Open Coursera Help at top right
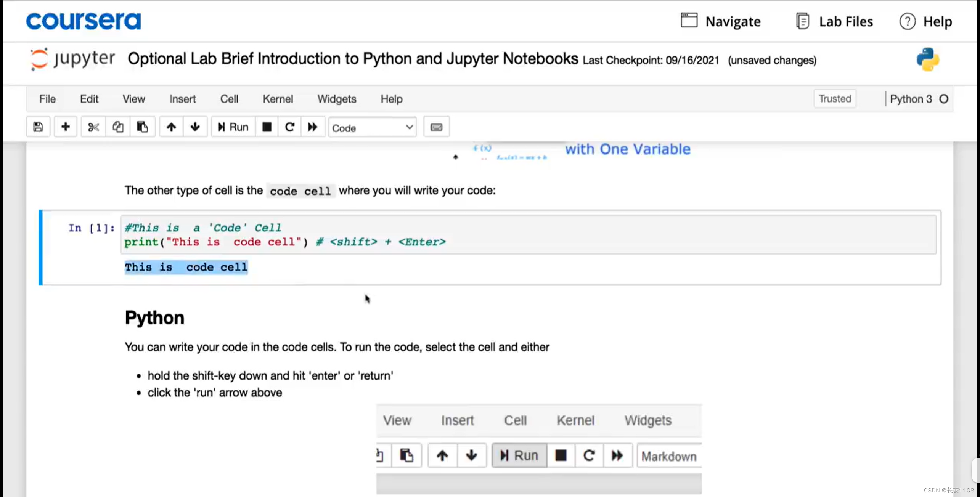This screenshot has width=980, height=497. click(x=926, y=21)
